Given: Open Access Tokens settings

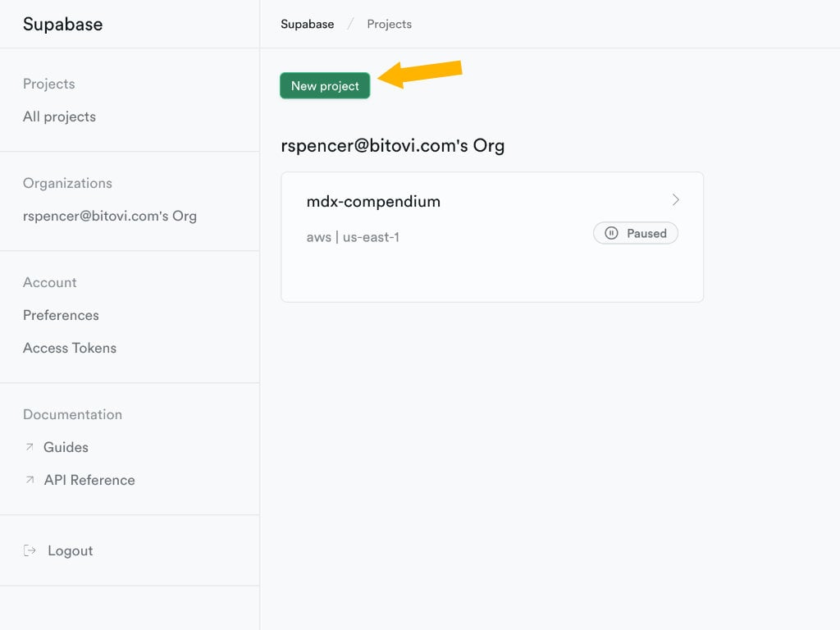Looking at the screenshot, I should coord(70,348).
